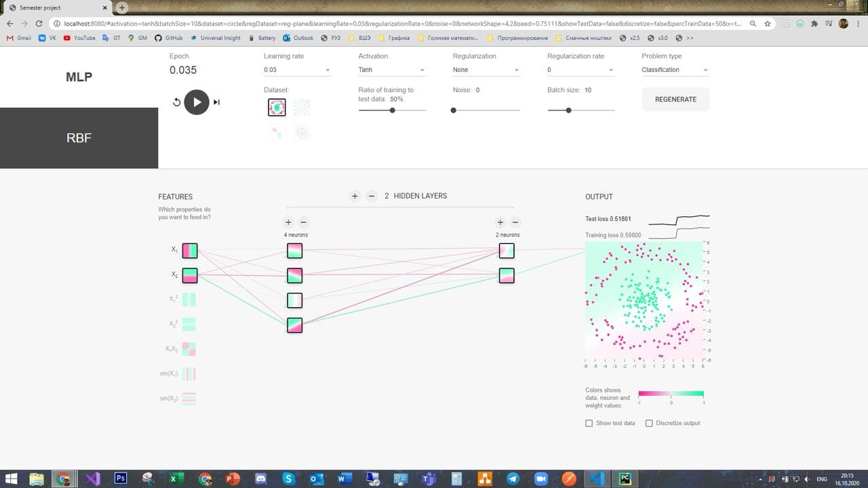Viewport: 868px width, 488px height.
Task: Enable the X1X2 feature input
Action: tap(190, 349)
